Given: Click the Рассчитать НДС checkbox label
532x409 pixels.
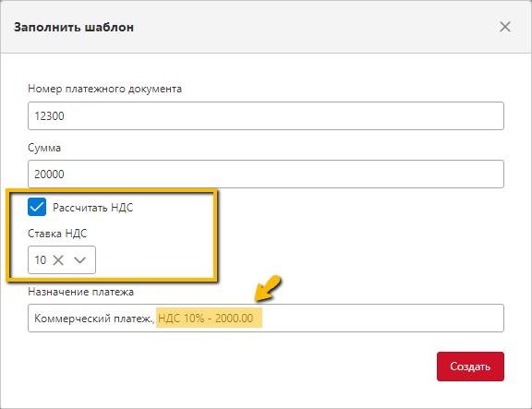Looking at the screenshot, I should point(93,207).
